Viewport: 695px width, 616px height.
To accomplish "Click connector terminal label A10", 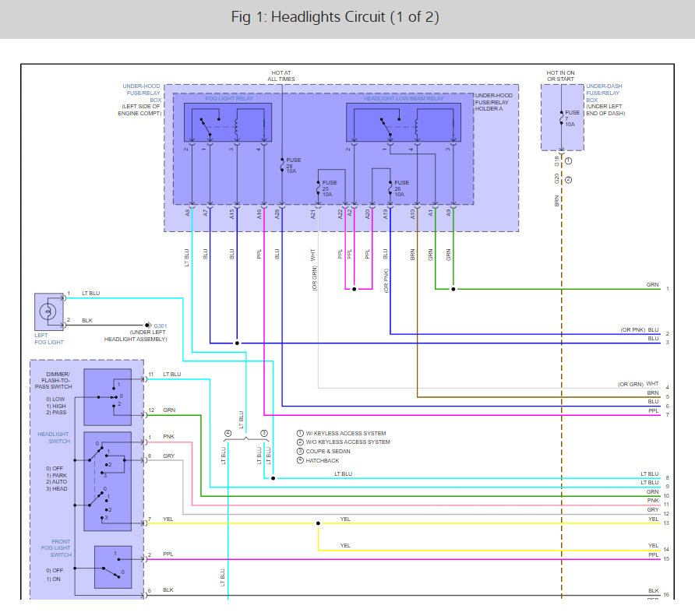I will (x=413, y=214).
